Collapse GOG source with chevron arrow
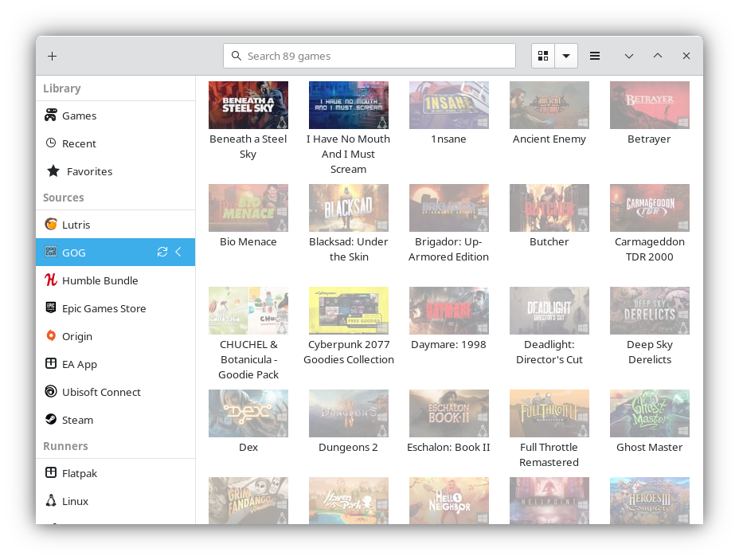 (x=178, y=252)
